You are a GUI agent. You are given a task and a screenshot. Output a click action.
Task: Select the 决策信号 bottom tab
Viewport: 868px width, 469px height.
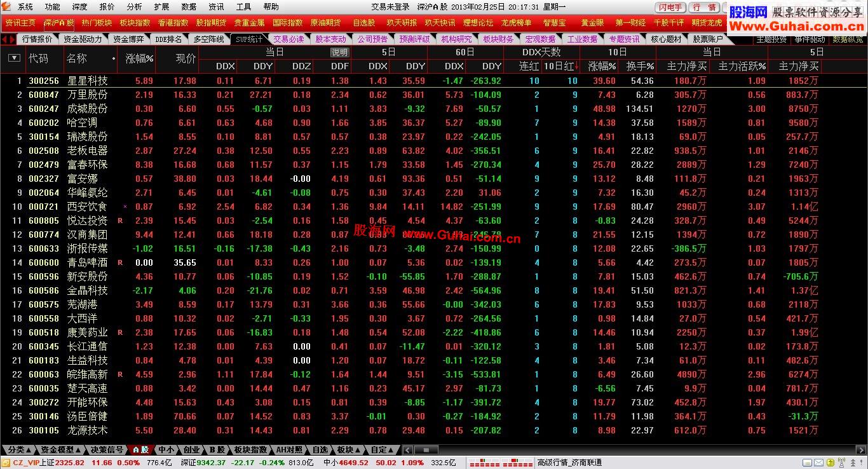tap(107, 450)
